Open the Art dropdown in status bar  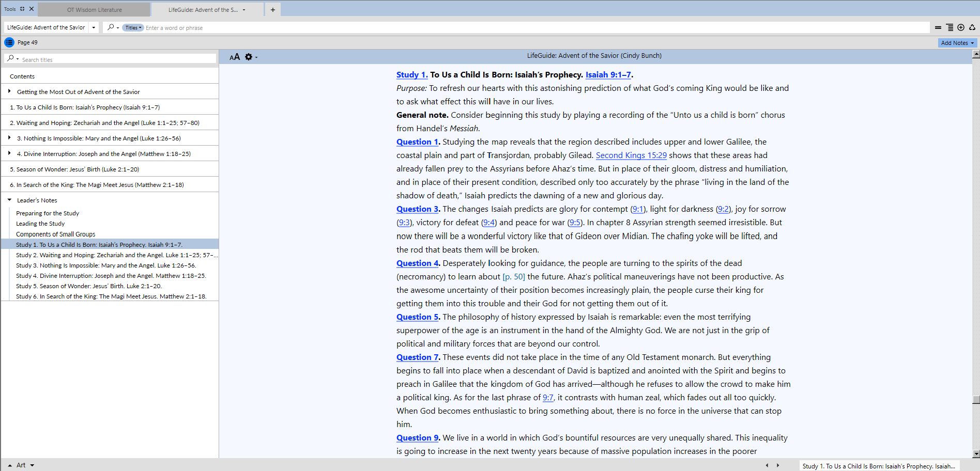click(32, 465)
